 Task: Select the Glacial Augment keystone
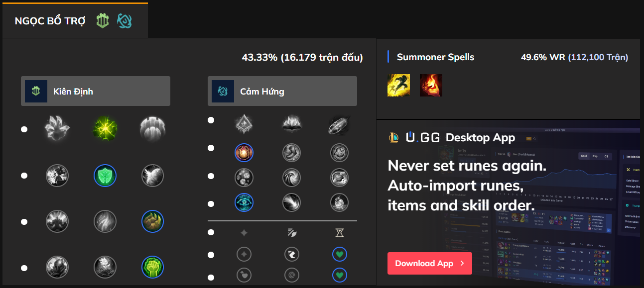(x=244, y=124)
